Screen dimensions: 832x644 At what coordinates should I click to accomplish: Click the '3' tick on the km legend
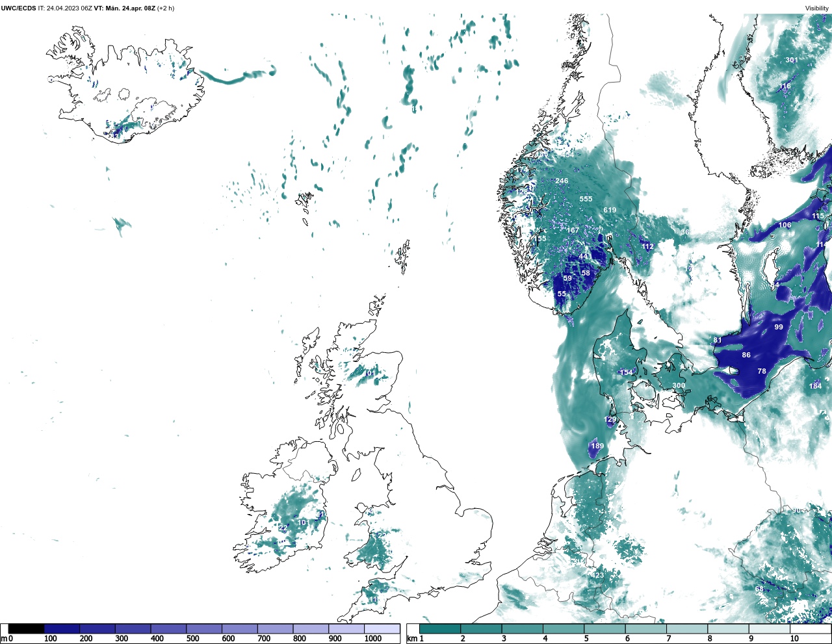pyautogui.click(x=504, y=639)
